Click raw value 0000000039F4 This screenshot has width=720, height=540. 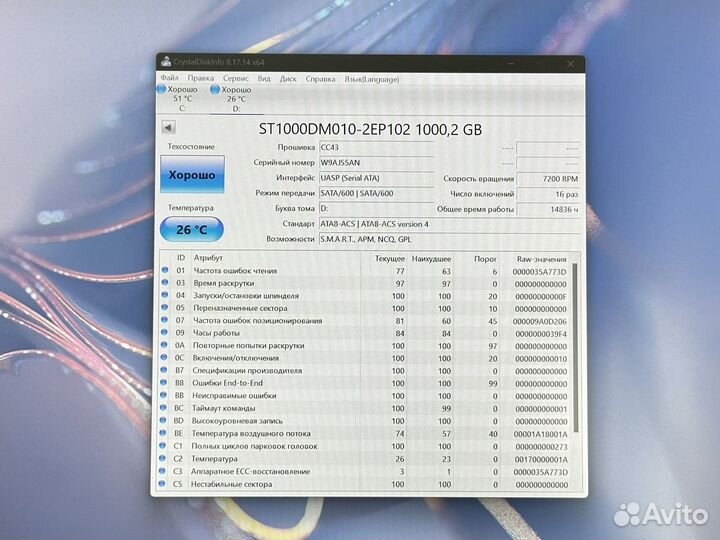(x=541, y=334)
